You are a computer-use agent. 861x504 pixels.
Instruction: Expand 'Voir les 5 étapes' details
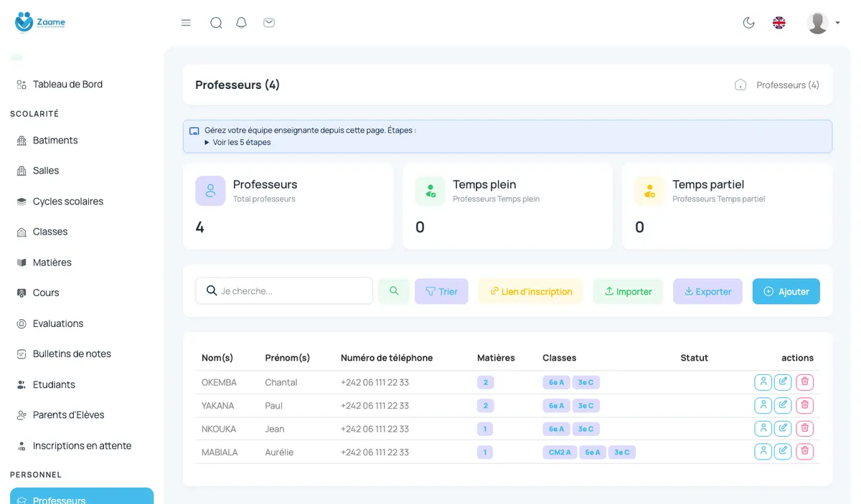[x=237, y=142]
